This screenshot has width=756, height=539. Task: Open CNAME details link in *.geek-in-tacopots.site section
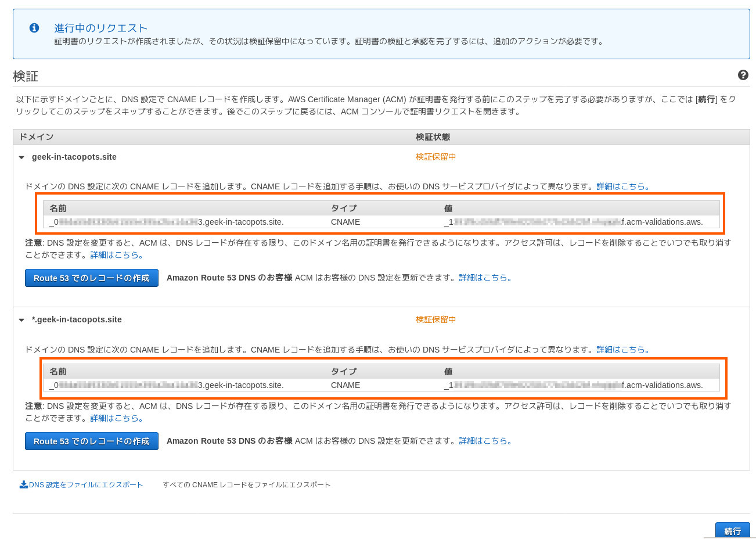pyautogui.click(x=624, y=350)
